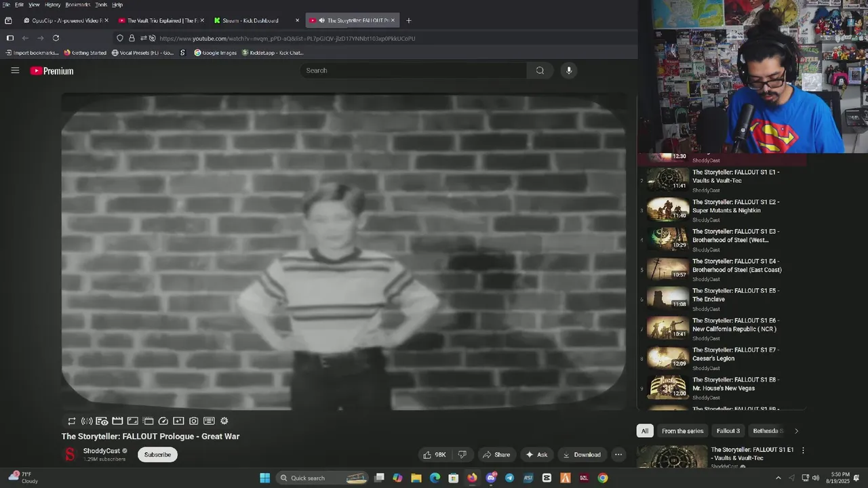
Task: Open ShoddyCast channel avatar
Action: tap(70, 455)
